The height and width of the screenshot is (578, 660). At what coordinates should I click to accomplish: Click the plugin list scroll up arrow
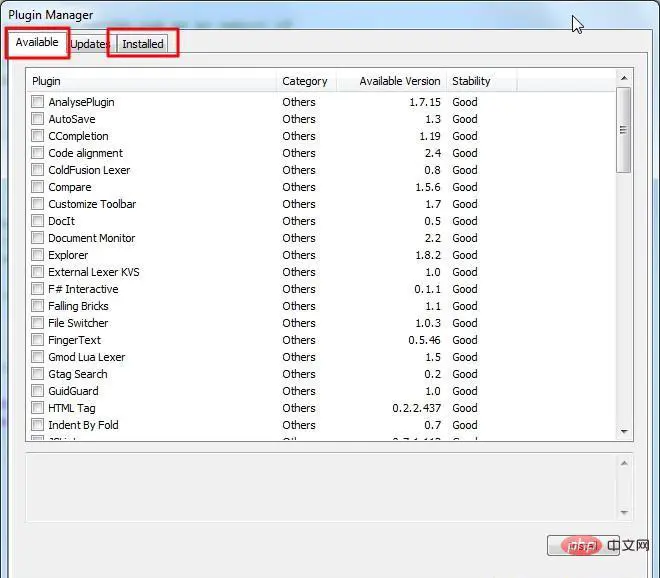click(624, 78)
